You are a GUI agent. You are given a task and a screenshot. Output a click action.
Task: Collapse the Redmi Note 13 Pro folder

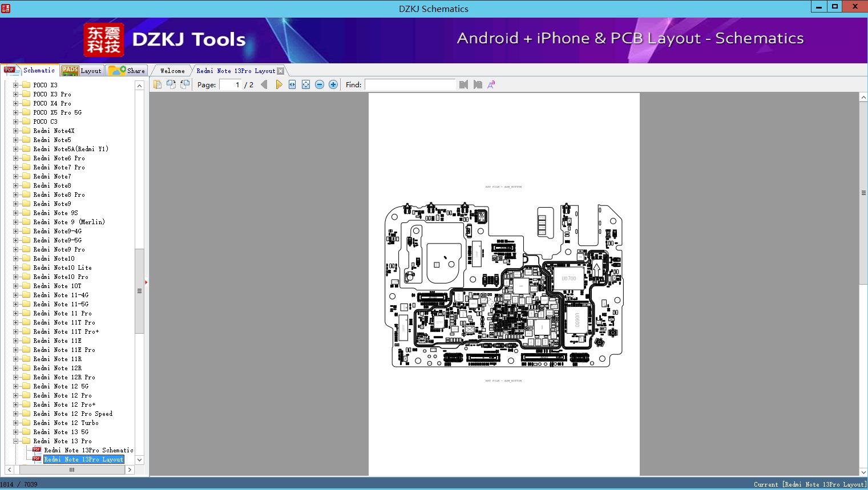click(16, 441)
